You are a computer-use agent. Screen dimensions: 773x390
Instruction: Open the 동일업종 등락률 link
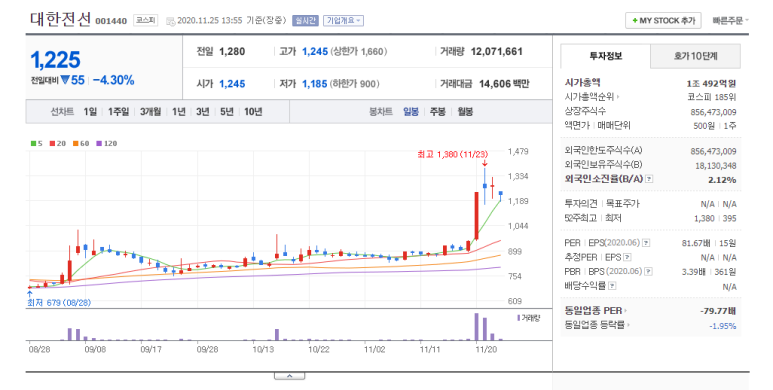[x=597, y=325]
